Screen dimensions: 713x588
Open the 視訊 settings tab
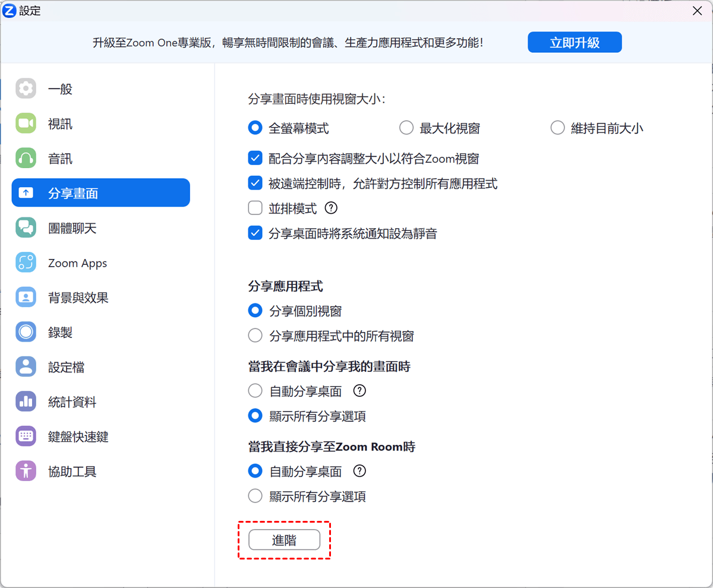[x=101, y=124]
